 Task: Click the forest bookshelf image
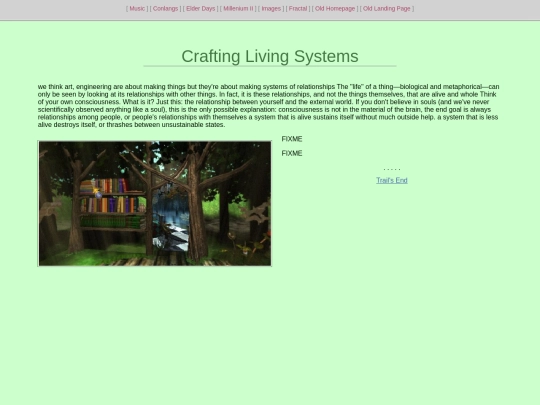point(155,204)
